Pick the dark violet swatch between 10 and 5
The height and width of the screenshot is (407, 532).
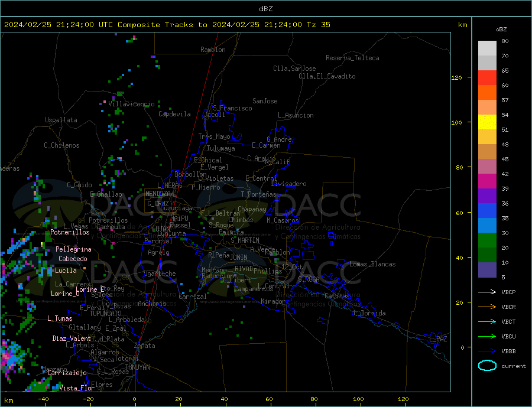(487, 270)
